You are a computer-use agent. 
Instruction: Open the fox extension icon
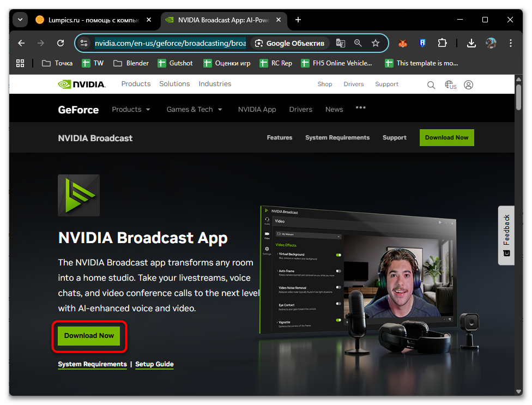(403, 43)
